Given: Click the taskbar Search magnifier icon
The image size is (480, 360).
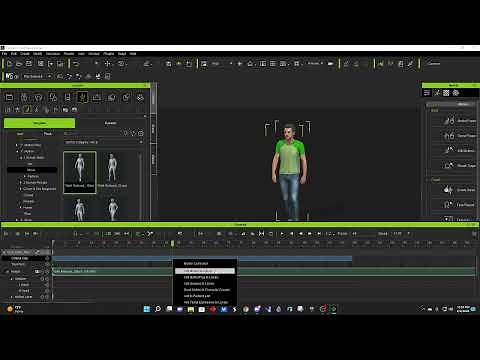Looking at the screenshot, I should (x=158, y=309).
